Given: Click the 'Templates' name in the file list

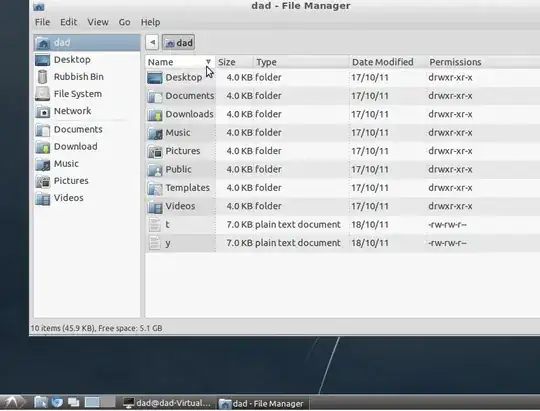Looking at the screenshot, I should pyautogui.click(x=187, y=188).
